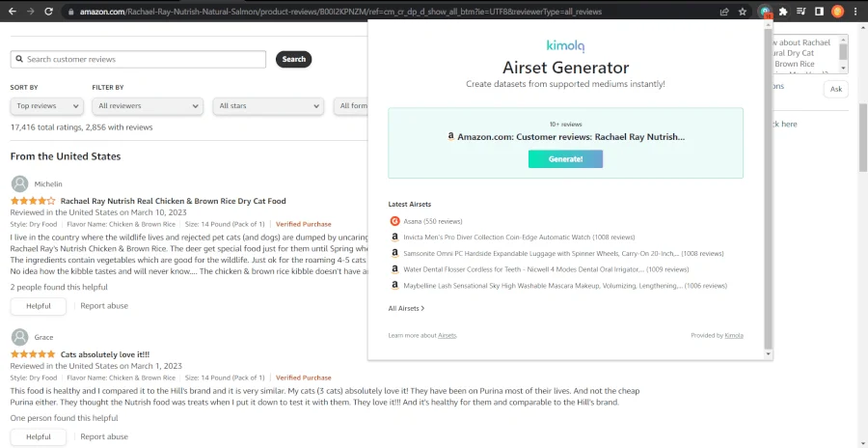
Task: Open the Kimola provider link
Action: click(x=734, y=335)
